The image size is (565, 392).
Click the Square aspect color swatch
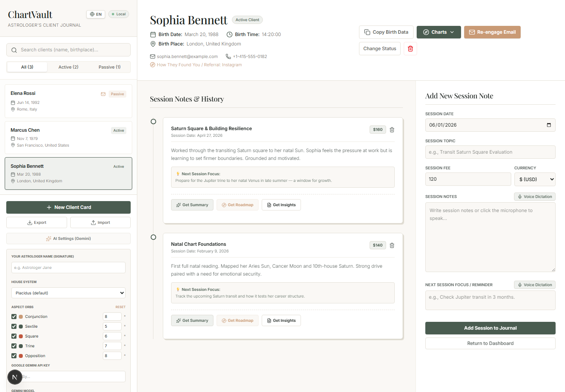tap(21, 336)
